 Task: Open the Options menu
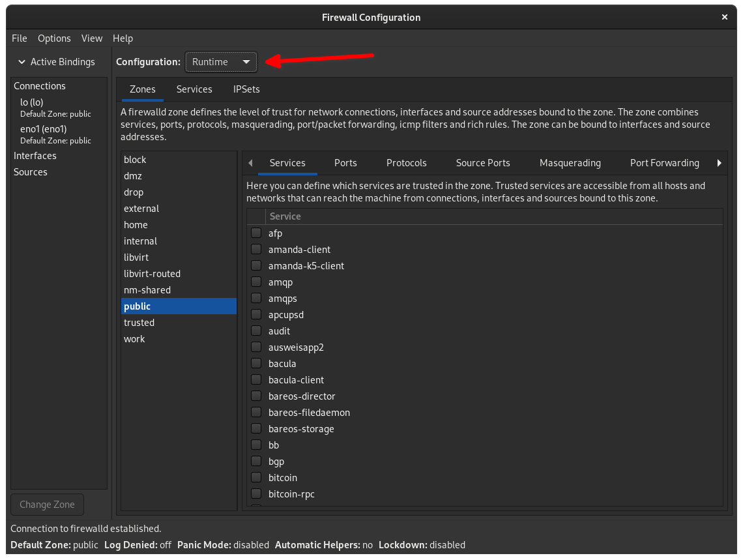(x=54, y=38)
